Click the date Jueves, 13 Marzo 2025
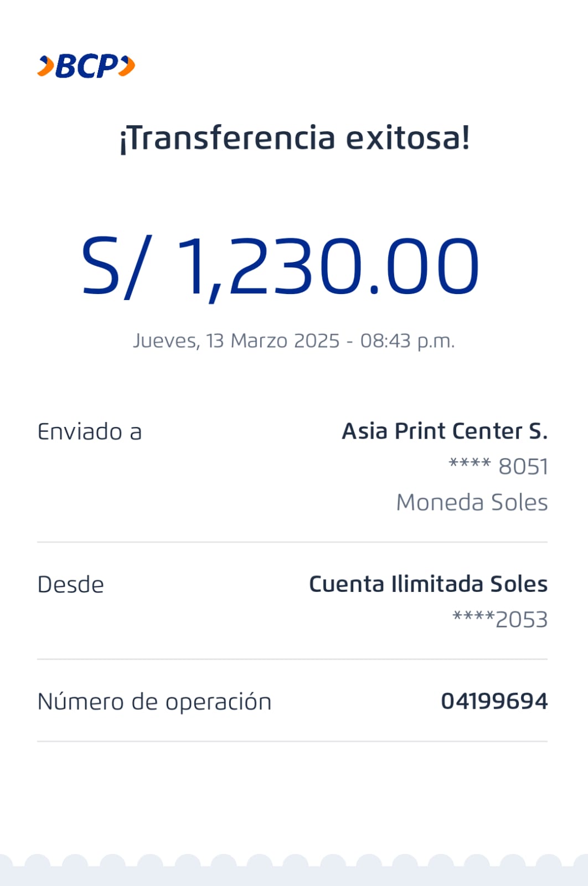This screenshot has width=588, height=886. click(x=236, y=341)
